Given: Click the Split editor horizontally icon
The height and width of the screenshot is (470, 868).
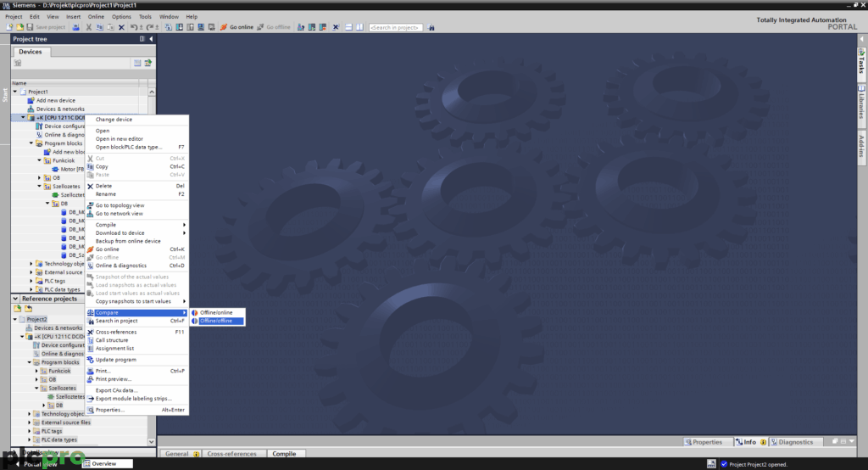Looking at the screenshot, I should click(x=348, y=27).
